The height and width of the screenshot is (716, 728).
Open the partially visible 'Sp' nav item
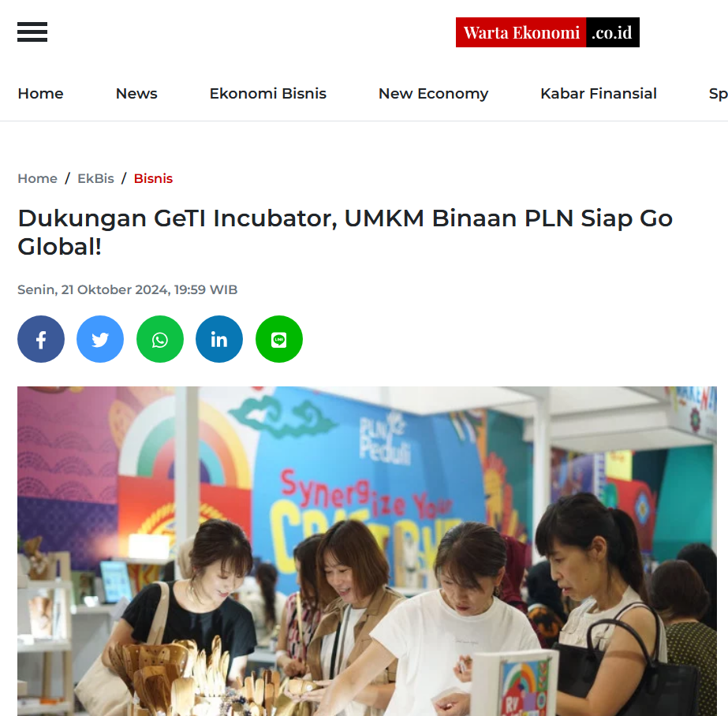[719, 94]
